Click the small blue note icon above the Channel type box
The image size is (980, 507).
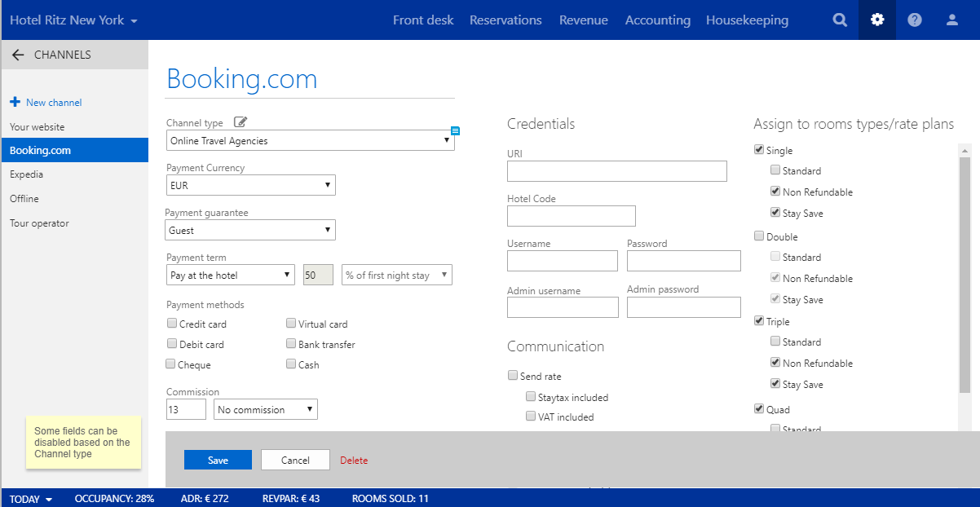point(455,130)
